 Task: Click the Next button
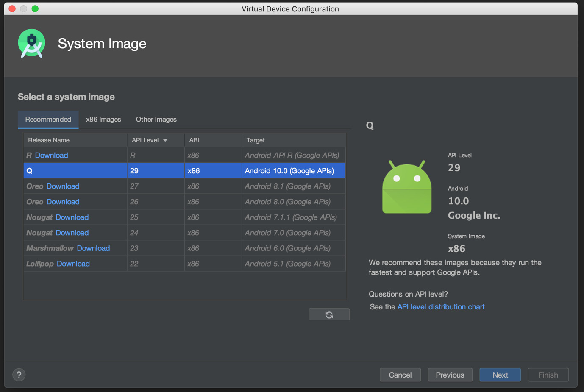click(500, 375)
